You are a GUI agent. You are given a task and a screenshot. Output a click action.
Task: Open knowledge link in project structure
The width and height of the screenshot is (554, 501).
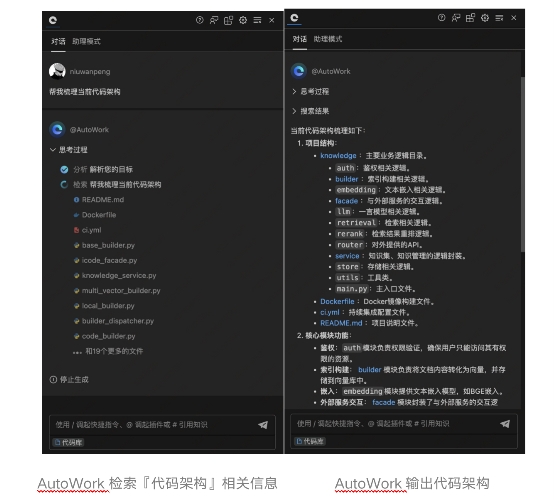[x=338, y=156]
